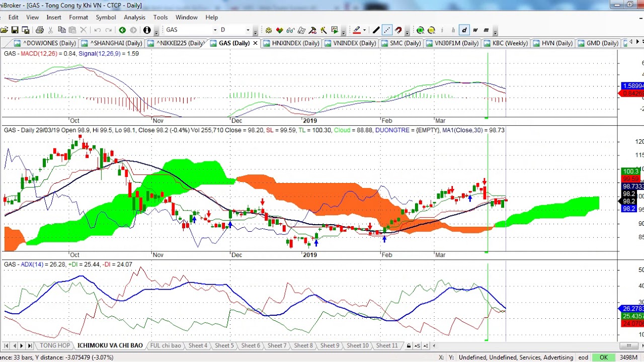Switch to the intraday 'i' interval
This screenshot has width=644, height=362.
pos(442,30)
